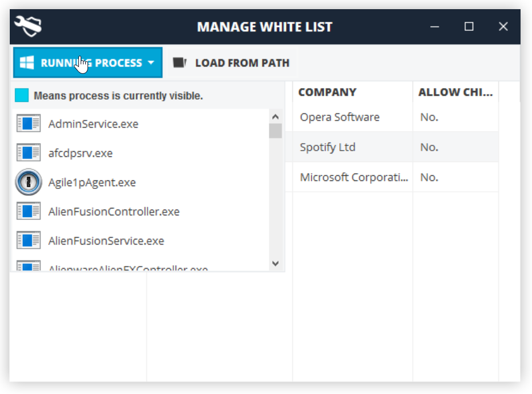
Task: Click the afcdpsrv.exe process icon
Action: 29,153
